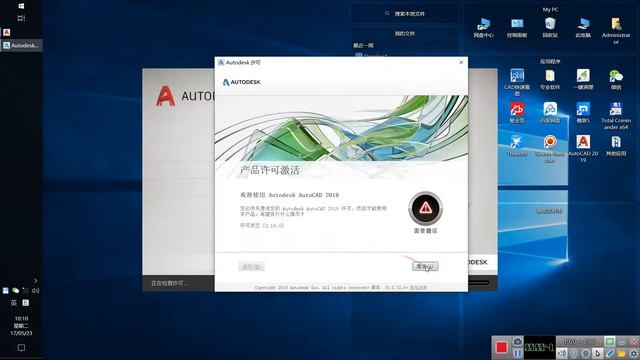Open the other applications folder icon
This screenshot has width=640, height=360.
point(616,146)
